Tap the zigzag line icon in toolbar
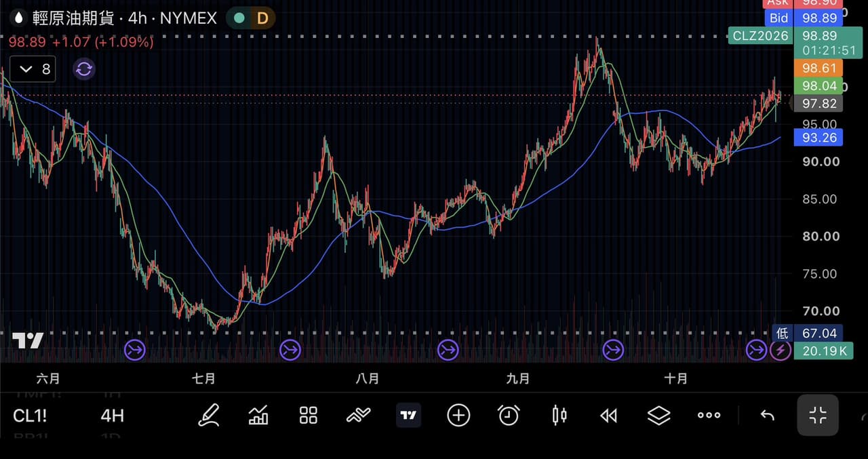 tap(358, 415)
